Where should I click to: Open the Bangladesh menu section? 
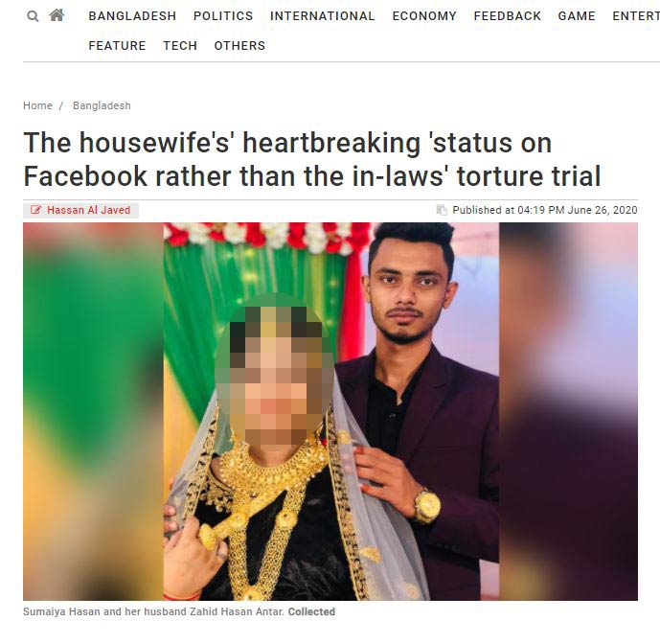tap(132, 16)
